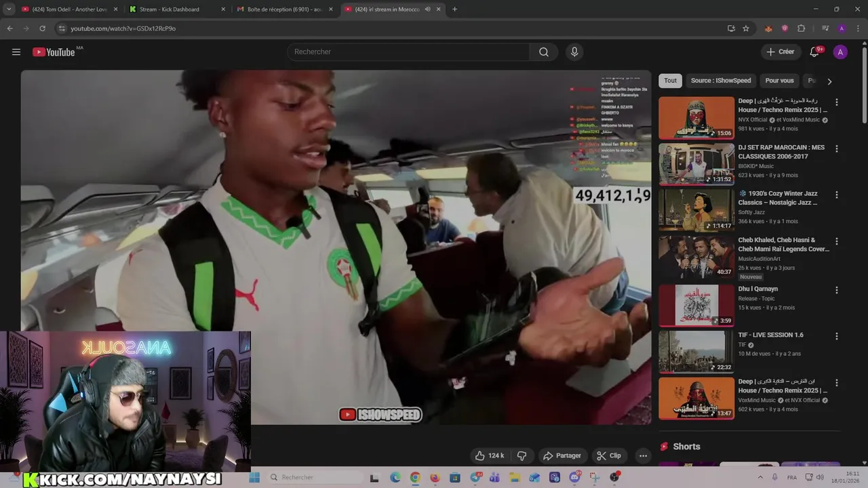Open the DJ SET RAP MAROCAIN thumbnail
Viewport: 868px width, 488px height.
pos(696,164)
